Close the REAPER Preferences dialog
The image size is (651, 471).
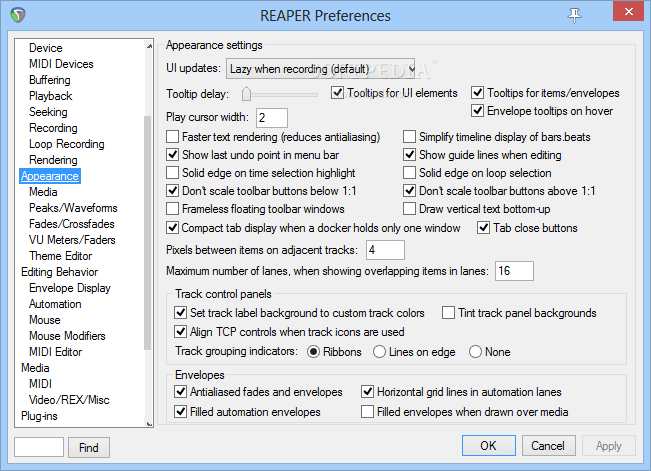(x=629, y=12)
